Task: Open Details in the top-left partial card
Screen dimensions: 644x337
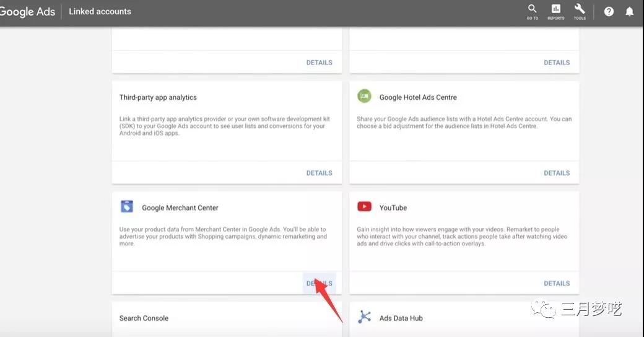Action: pos(319,63)
